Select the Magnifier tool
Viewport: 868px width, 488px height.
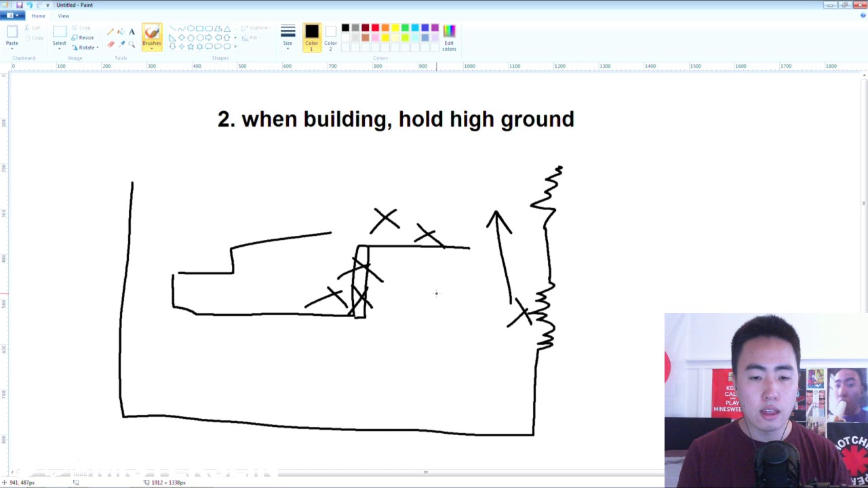point(132,44)
